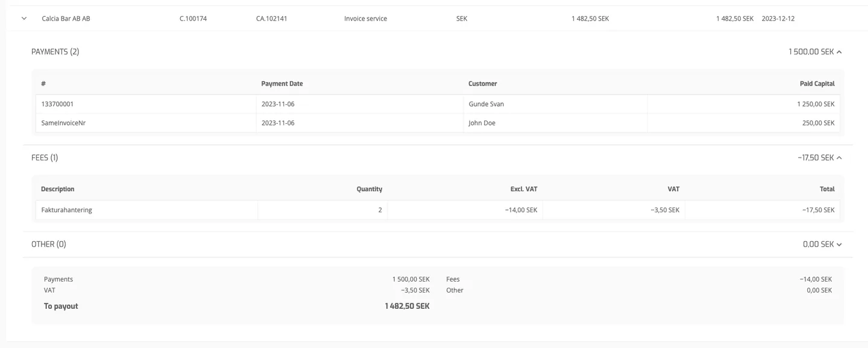This screenshot has width=868, height=348.
Task: Click the Paid Capital column header
Action: point(817,84)
